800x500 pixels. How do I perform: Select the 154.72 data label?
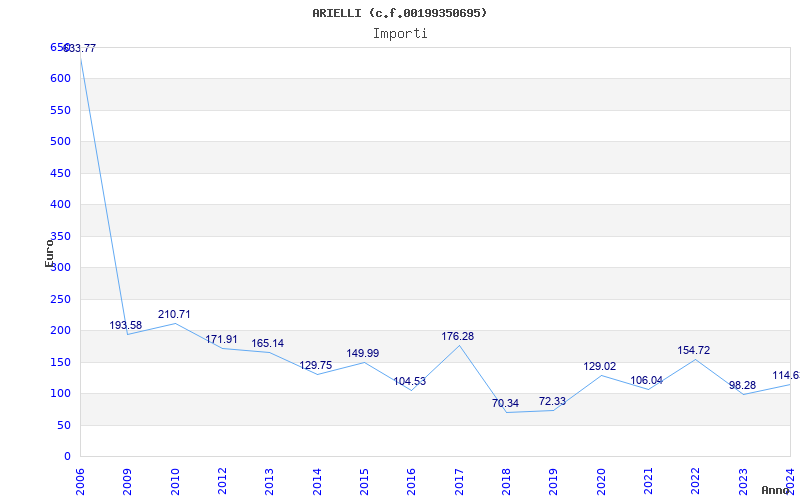click(x=694, y=351)
